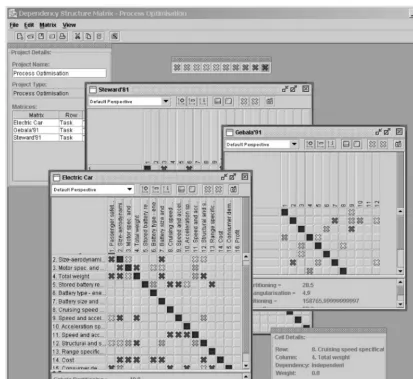Click the Matrix column header in Matrices table
413x379 pixels.
coord(36,115)
